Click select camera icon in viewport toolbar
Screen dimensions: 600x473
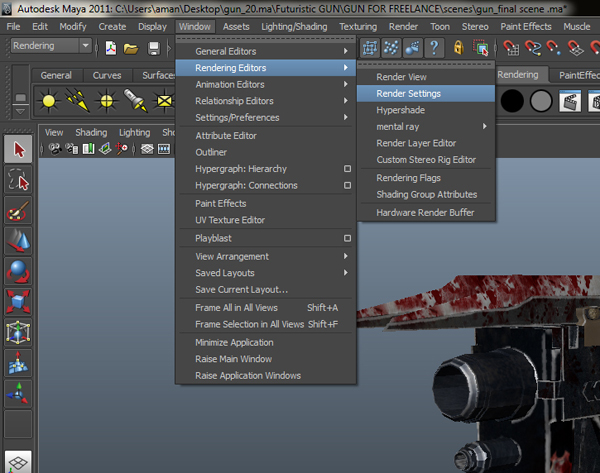click(55, 149)
